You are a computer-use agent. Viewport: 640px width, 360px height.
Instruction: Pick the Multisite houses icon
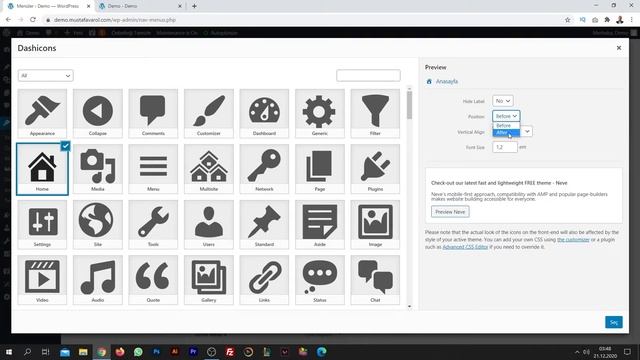click(x=209, y=169)
